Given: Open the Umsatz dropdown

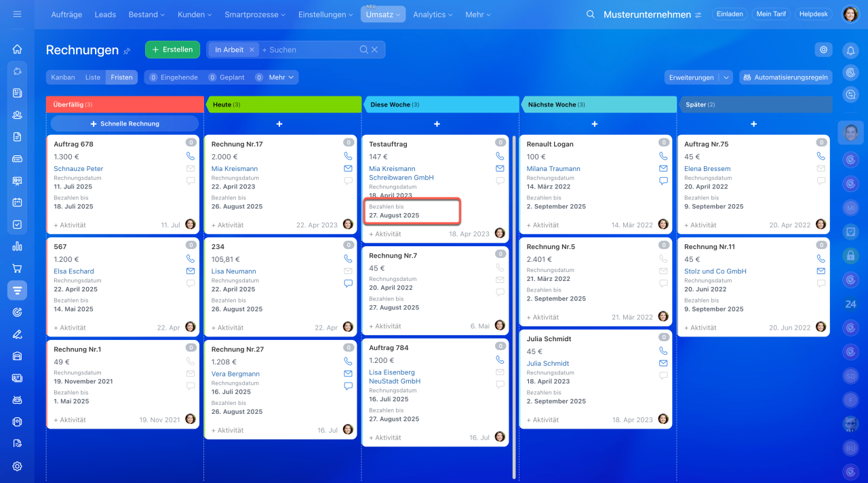Looking at the screenshot, I should (x=383, y=14).
